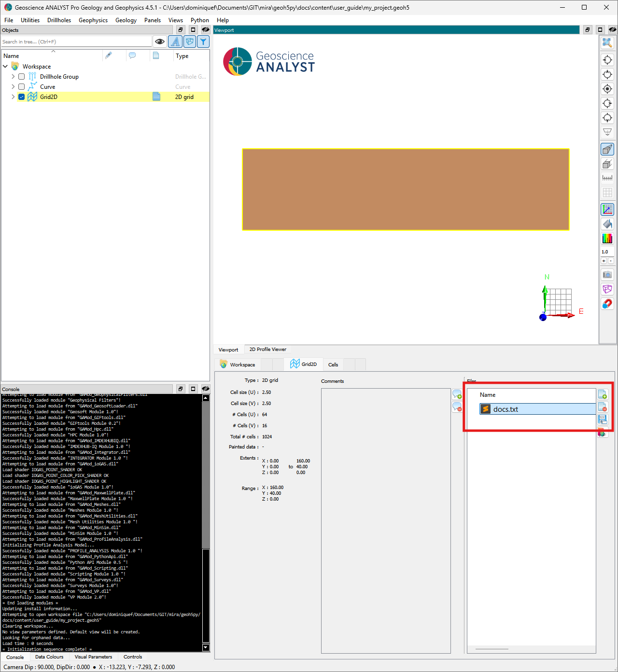
Task: Select the orthographic projection cube icon
Action: [607, 164]
